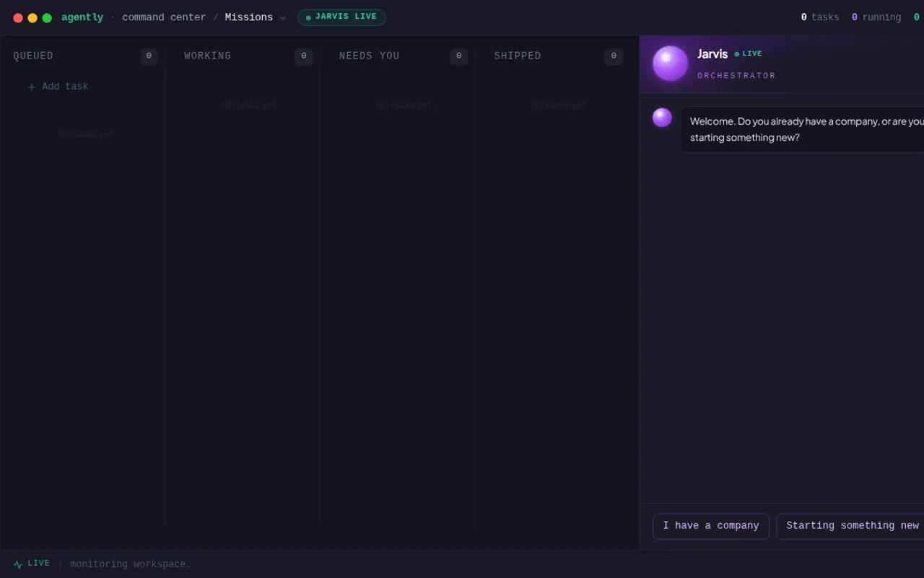Viewport: 924px width, 578px height.
Task: Select the WORKING column header
Action: pyautogui.click(x=208, y=56)
